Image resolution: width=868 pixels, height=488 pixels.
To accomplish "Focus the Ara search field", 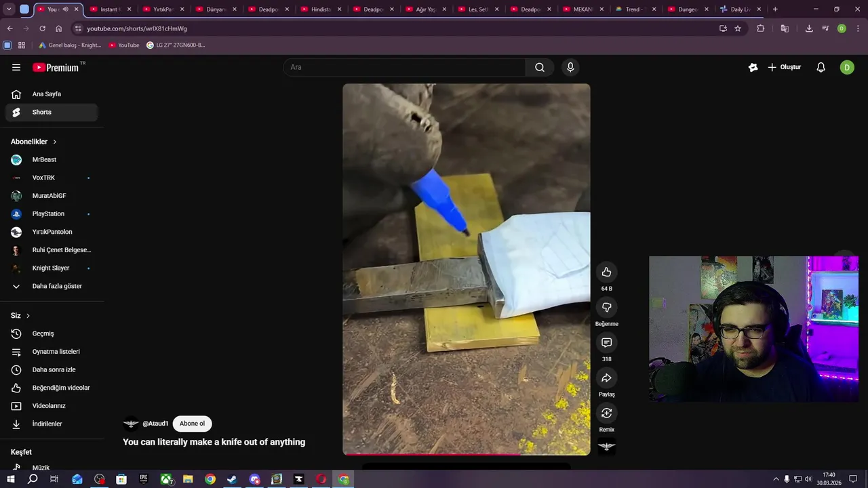I will 404,67.
